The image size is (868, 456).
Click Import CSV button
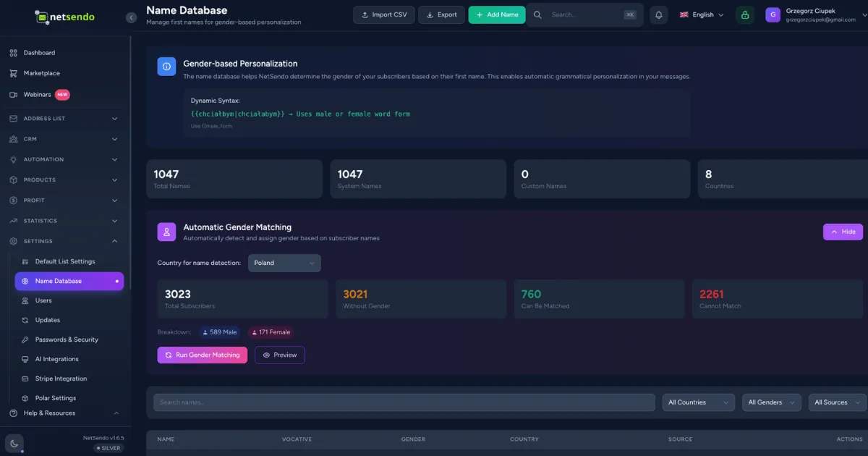tap(383, 14)
